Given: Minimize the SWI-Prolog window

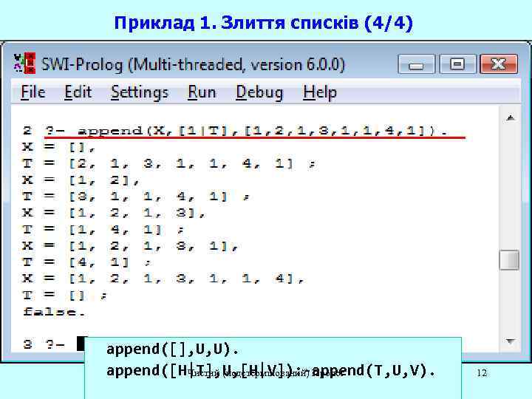Looking at the screenshot, I should pyautogui.click(x=416, y=64).
